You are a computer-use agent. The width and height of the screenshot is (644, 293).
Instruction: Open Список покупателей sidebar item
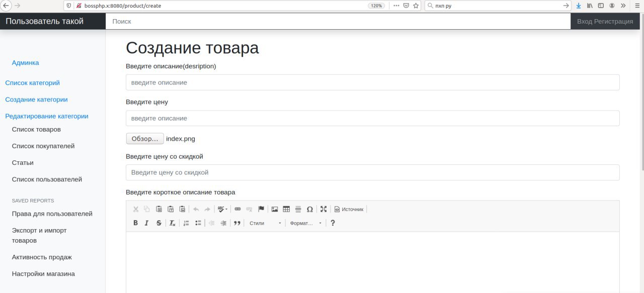coord(43,146)
